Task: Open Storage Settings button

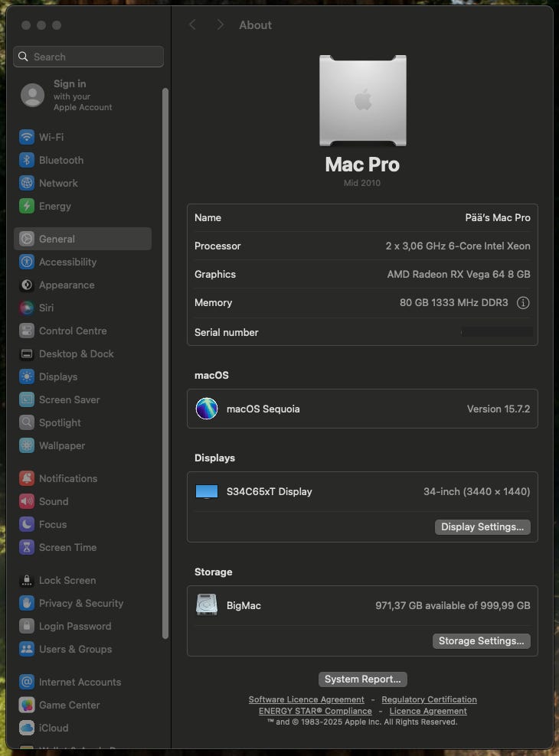Action: 482,641
